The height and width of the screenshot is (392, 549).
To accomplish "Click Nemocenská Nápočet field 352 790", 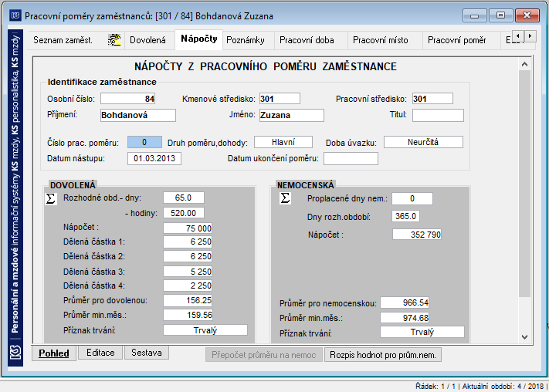I will click(x=417, y=235).
